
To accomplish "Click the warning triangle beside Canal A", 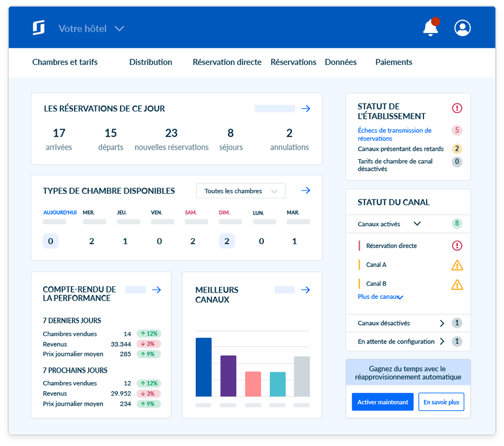I will [x=457, y=264].
